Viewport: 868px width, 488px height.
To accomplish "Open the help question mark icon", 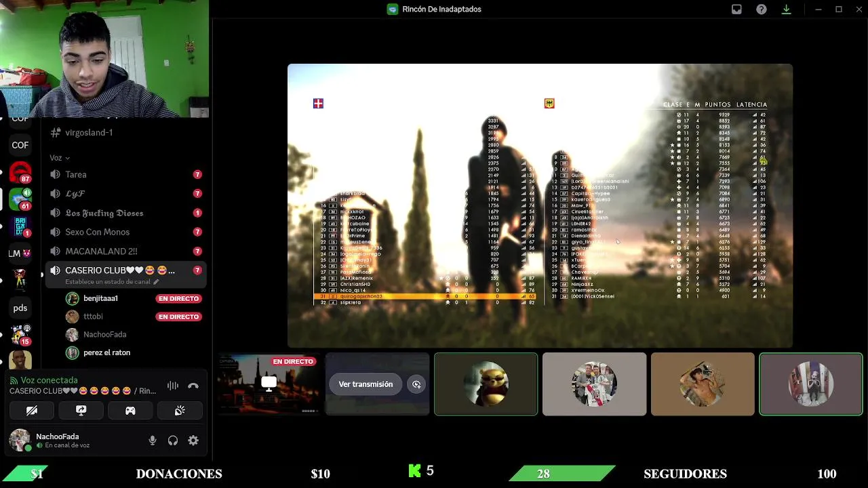I will coord(762,9).
